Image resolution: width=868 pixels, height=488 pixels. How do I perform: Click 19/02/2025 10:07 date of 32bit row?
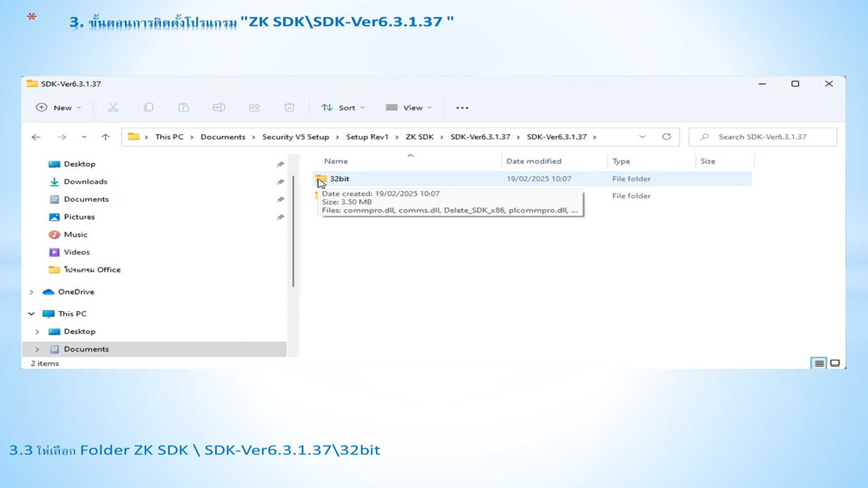click(x=538, y=179)
